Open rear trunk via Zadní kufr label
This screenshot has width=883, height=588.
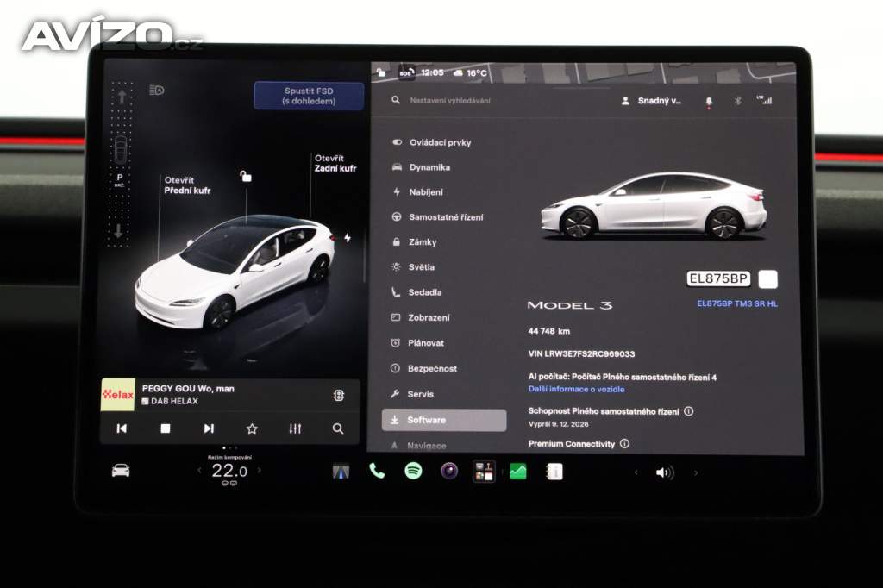335,163
